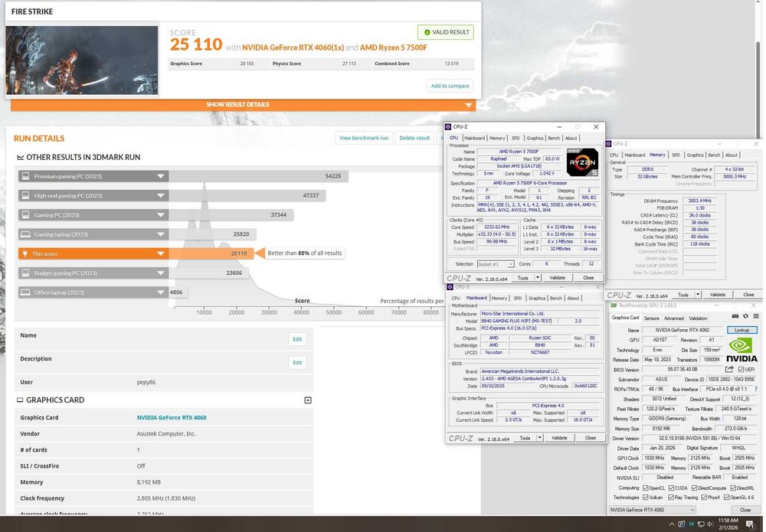The image size is (766, 532).
Task: Open Tools dropdown arrow in CPU-Z CPU window
Action: point(538,278)
